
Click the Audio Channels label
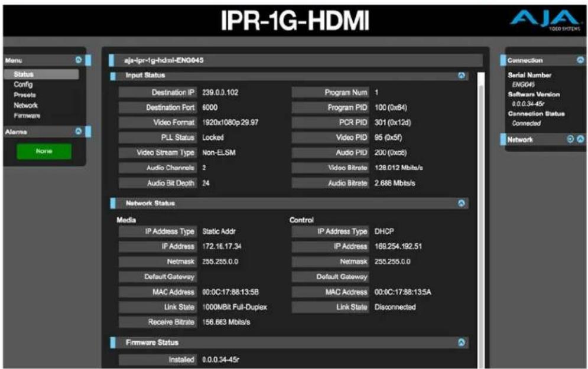pos(158,168)
